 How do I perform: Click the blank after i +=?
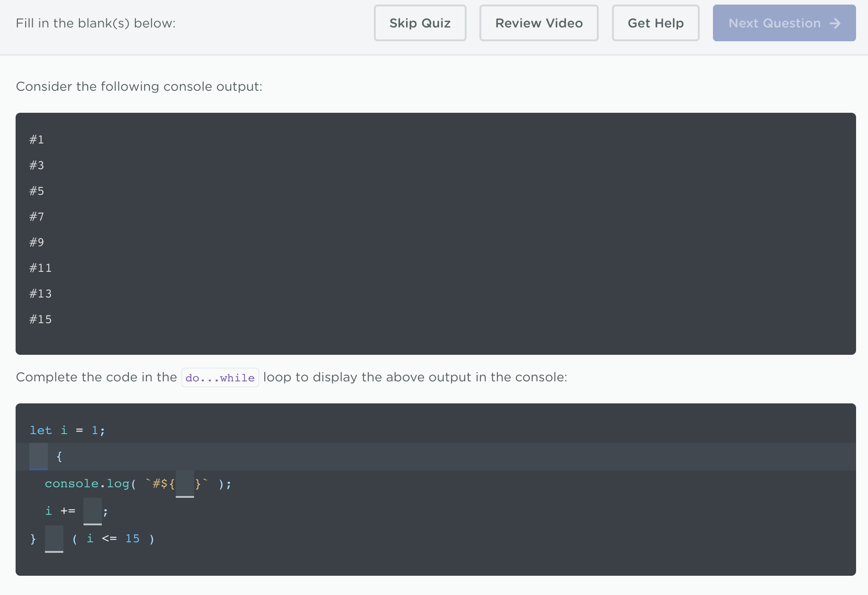coord(92,511)
